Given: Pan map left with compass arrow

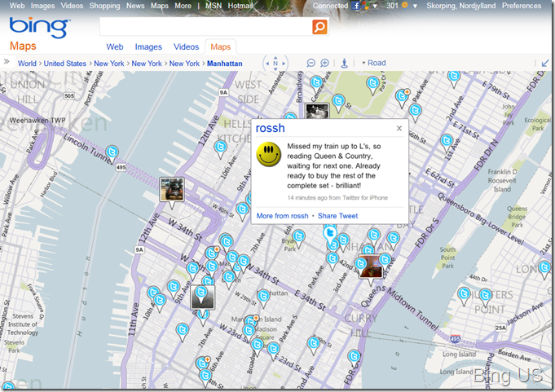Looking at the screenshot, I should (x=267, y=64).
